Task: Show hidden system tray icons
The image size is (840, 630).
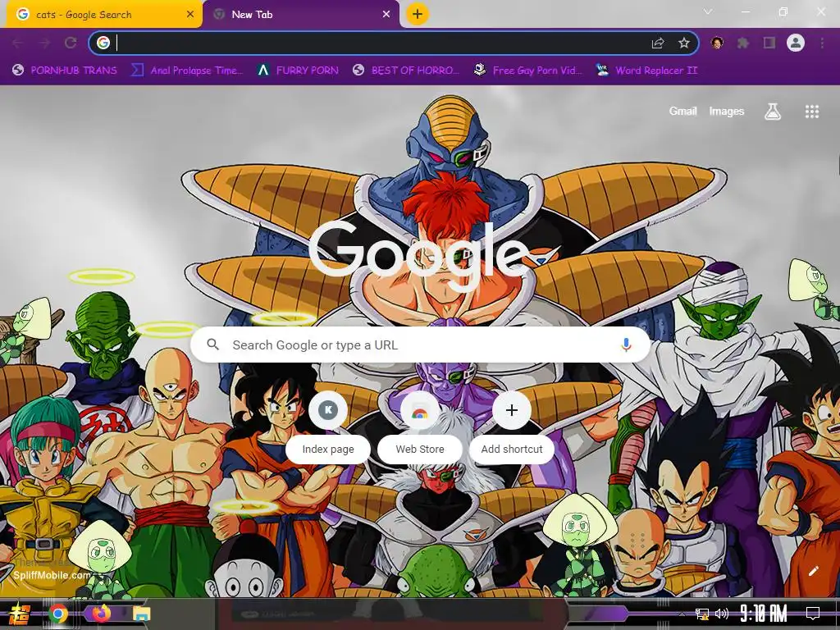Action: pyautogui.click(x=682, y=614)
